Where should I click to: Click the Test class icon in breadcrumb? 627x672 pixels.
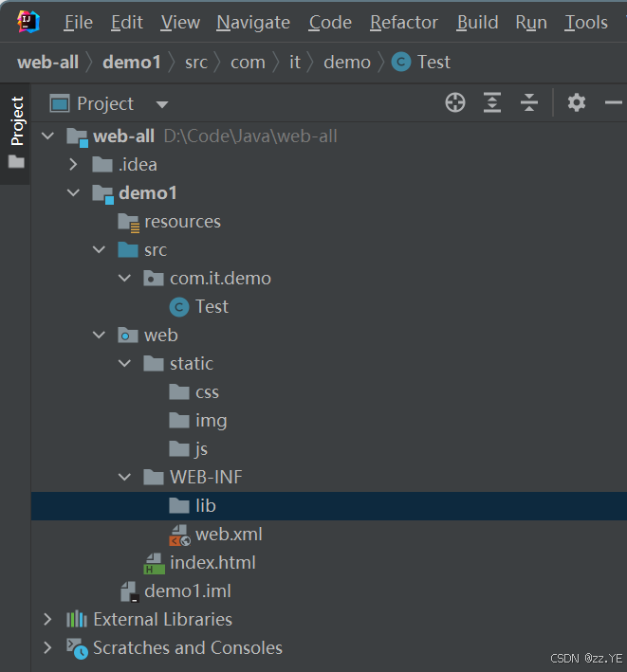tap(401, 63)
